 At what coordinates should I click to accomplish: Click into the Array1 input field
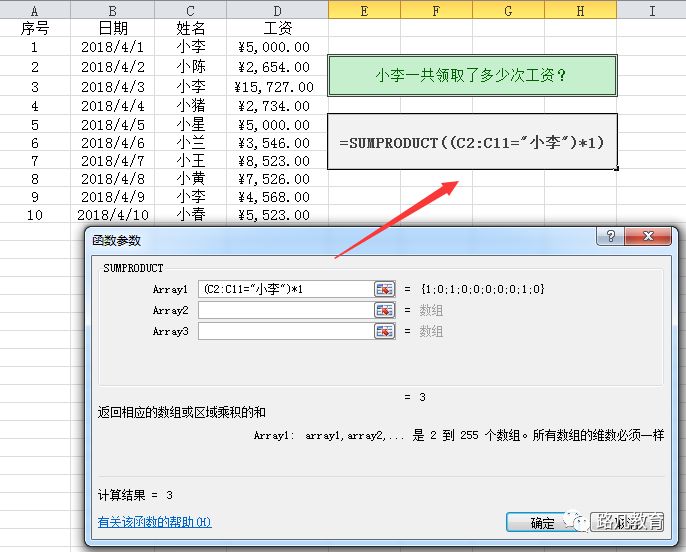(285, 289)
